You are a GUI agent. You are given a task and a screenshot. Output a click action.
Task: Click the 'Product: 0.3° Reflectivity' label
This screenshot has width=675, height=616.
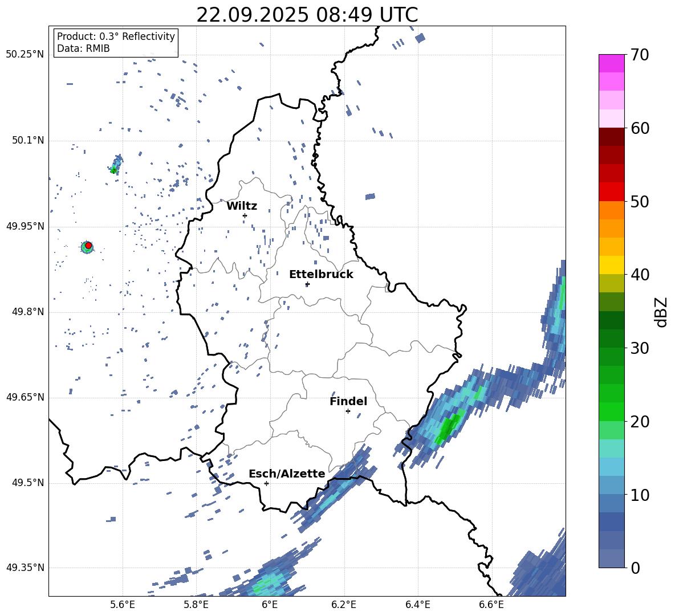[116, 36]
